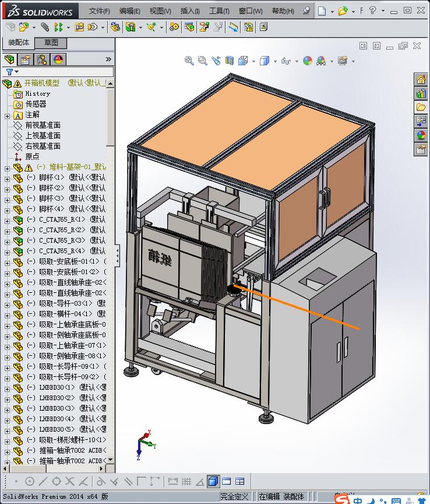Open the 编辑(E) menu
The image size is (430, 504).
(129, 11)
